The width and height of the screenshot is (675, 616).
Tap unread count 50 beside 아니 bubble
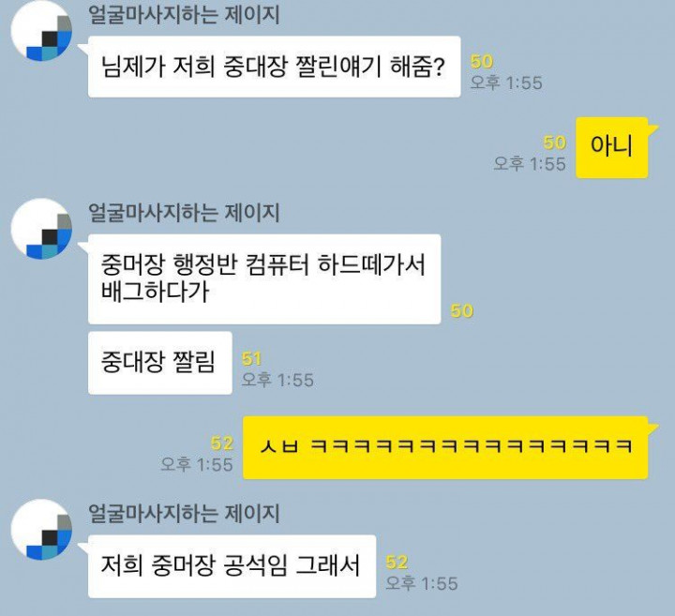pos(554,143)
